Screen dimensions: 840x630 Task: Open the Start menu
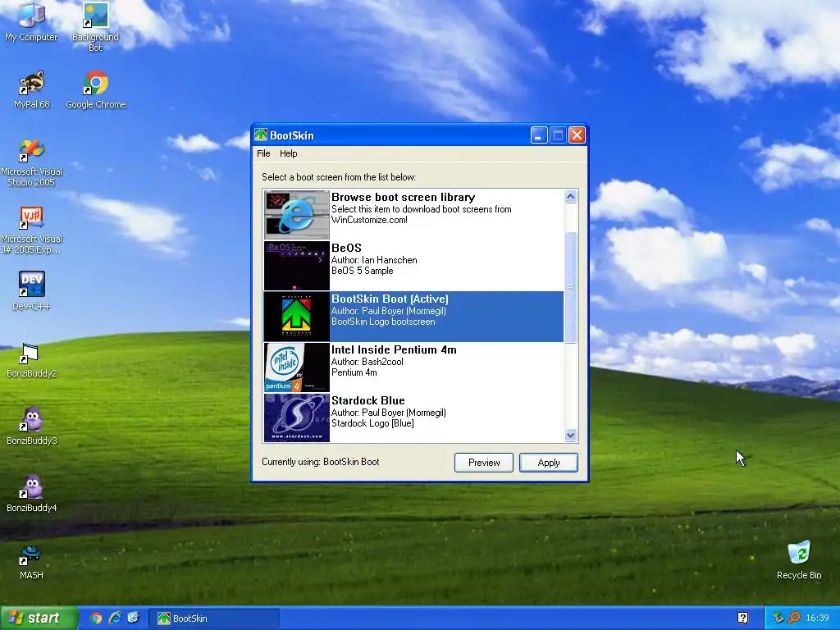[38, 618]
